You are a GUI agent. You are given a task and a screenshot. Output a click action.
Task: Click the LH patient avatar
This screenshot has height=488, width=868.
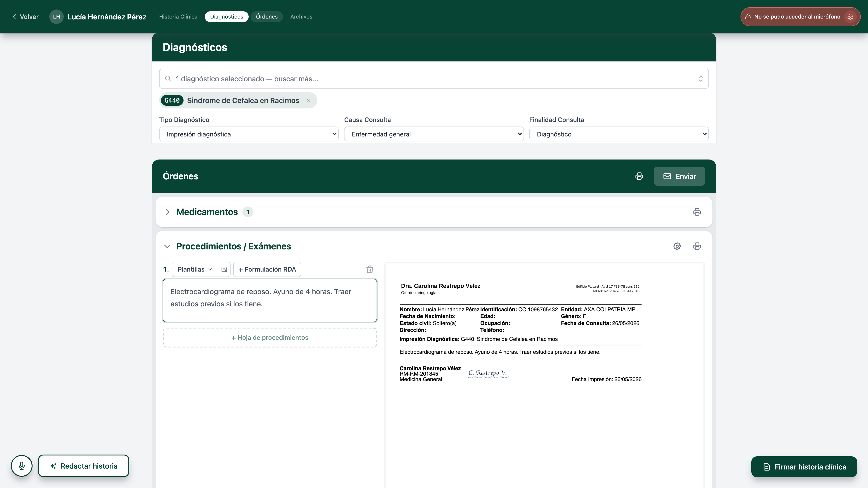pos(56,16)
